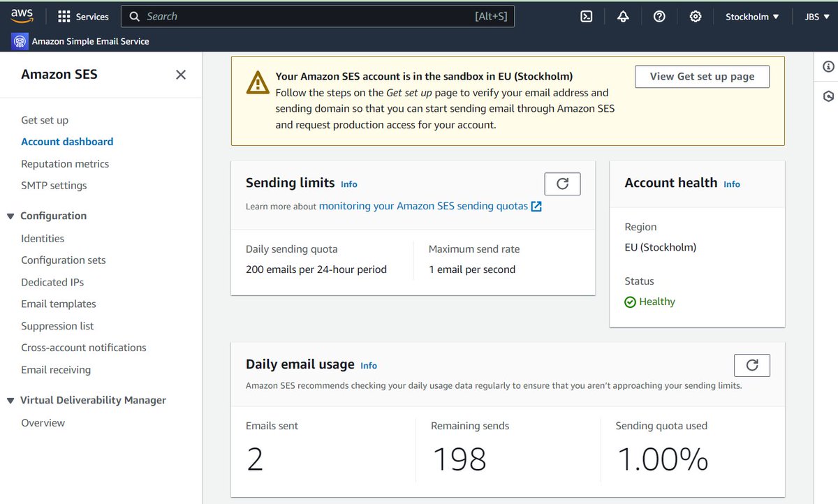Click the Emails sent count '2'
The width and height of the screenshot is (838, 504).
pos(256,459)
